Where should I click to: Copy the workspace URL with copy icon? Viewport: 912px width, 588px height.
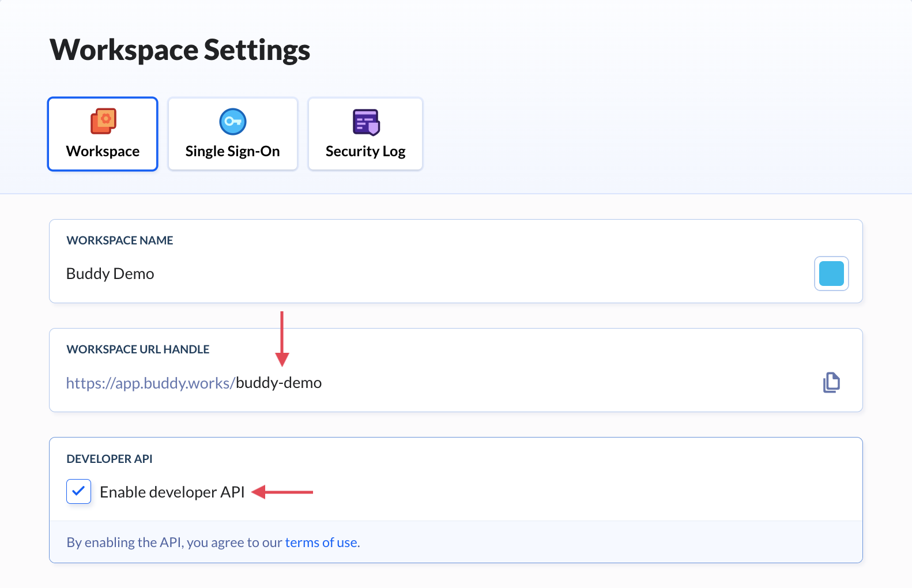point(831,382)
